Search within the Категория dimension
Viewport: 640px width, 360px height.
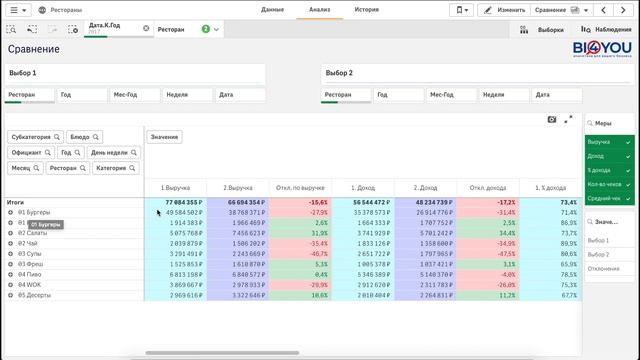[132, 168]
